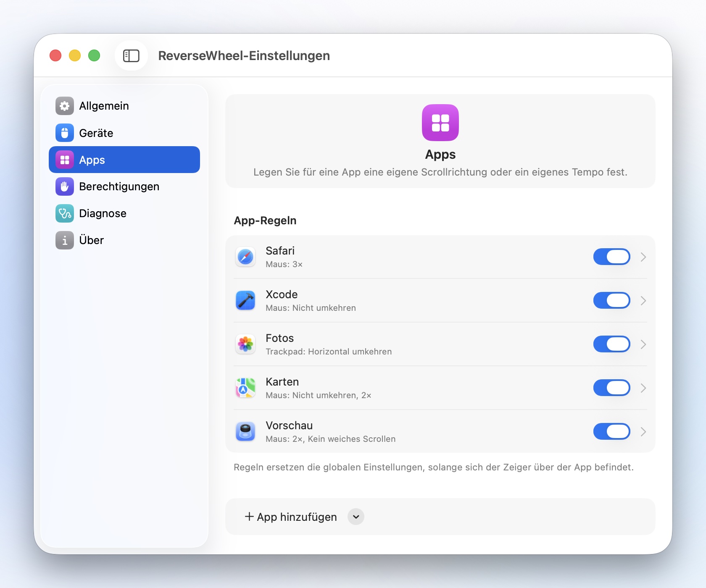Viewport: 706px width, 588px height.
Task: Open the Berechtigungen section
Action: tap(124, 186)
